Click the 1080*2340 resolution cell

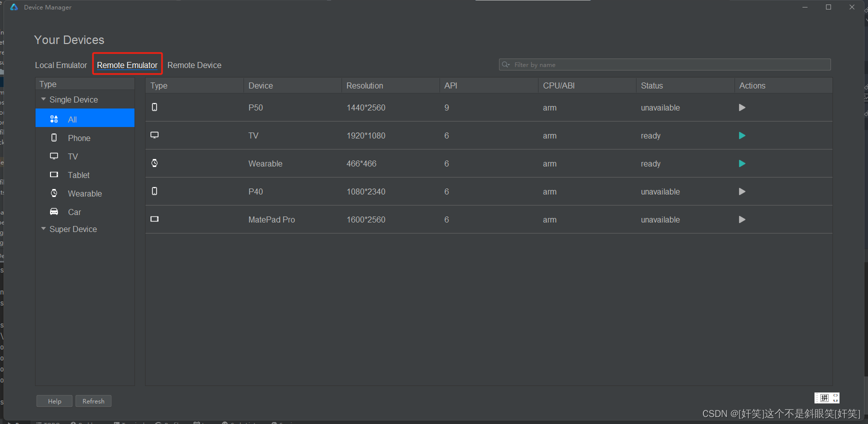[366, 191]
